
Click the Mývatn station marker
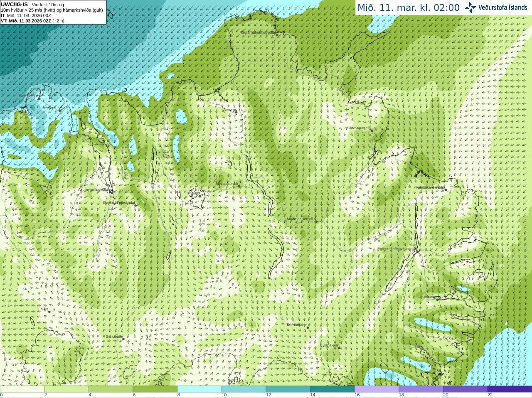pyautogui.click(x=199, y=196)
